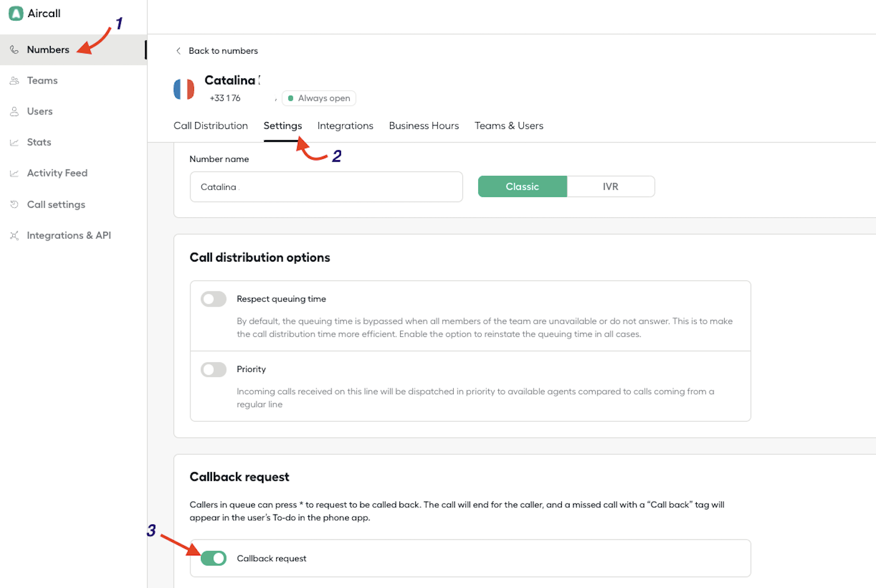Click the Integrations & API icon

(15, 235)
